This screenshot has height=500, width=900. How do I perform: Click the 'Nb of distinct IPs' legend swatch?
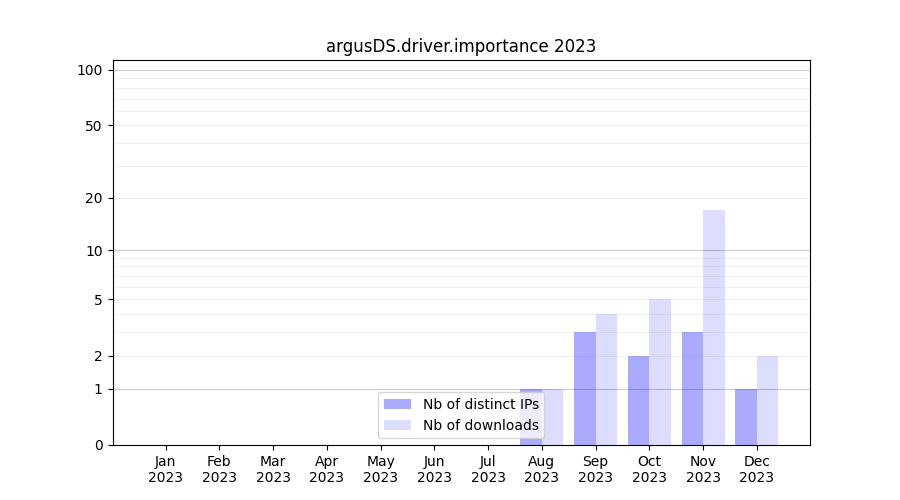(x=397, y=404)
